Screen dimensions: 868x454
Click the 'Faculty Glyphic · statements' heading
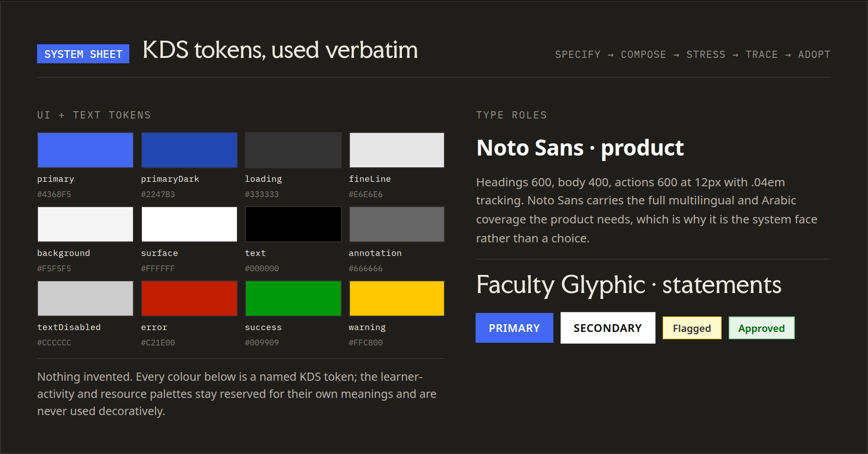[x=629, y=285]
